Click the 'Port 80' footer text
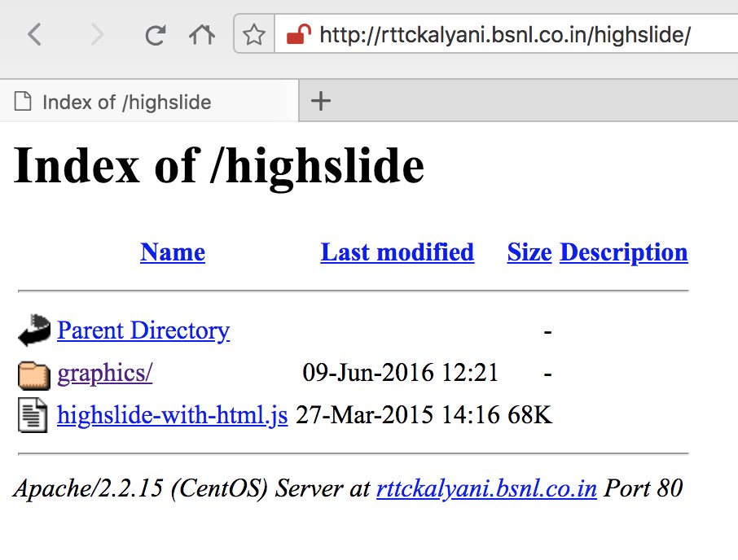 [x=643, y=488]
